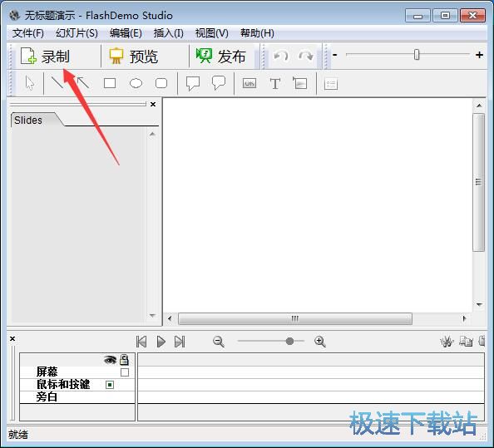Jump to timeline end
The width and height of the screenshot is (494, 448).
(x=180, y=342)
